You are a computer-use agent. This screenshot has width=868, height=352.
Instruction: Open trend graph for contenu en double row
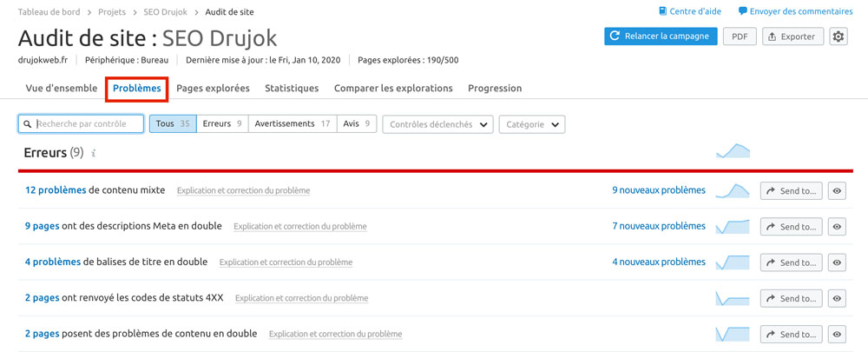pos(733,335)
